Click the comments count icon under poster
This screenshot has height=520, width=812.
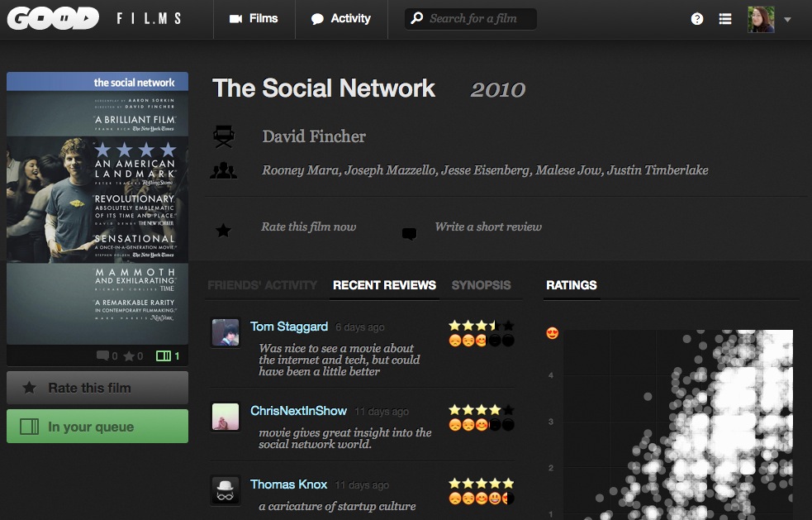[x=102, y=355]
